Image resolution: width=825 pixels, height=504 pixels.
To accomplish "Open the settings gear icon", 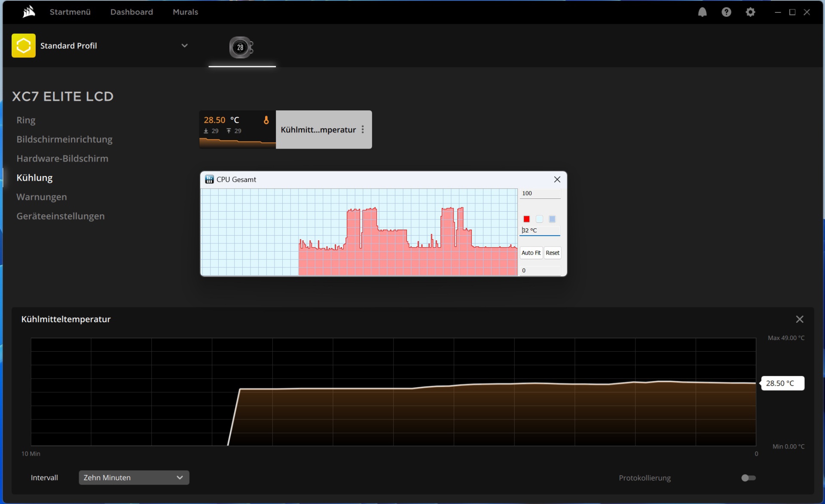I will (750, 12).
